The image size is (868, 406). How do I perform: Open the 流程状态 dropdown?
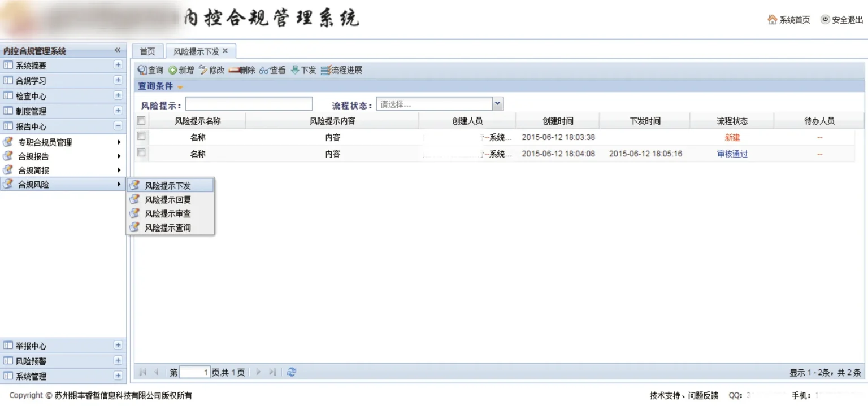(x=497, y=104)
